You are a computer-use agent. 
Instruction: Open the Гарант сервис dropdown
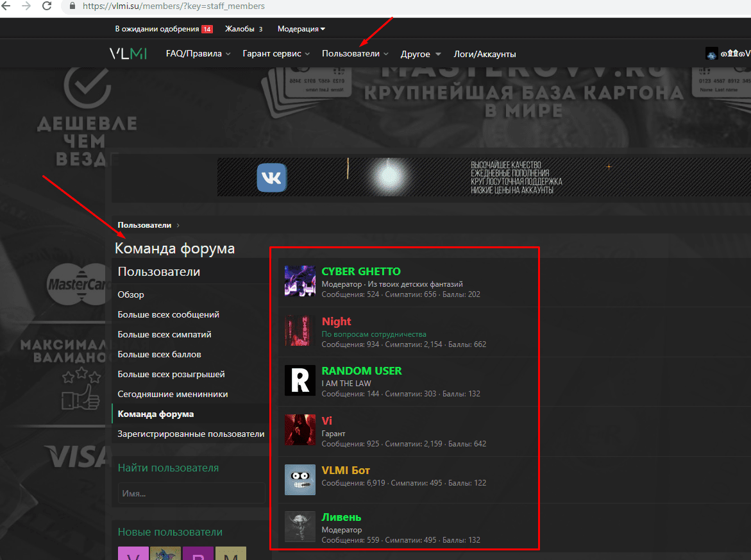276,54
